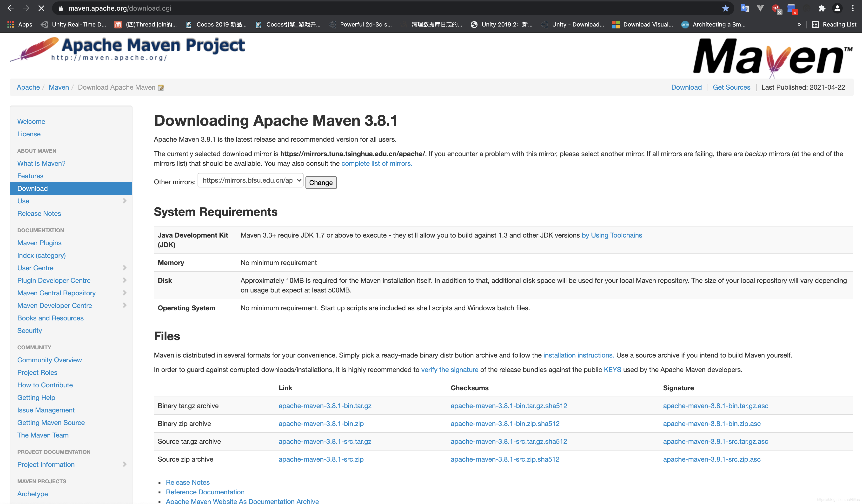Open Chrome's three-dot menu
862x504 pixels.
coord(853,8)
